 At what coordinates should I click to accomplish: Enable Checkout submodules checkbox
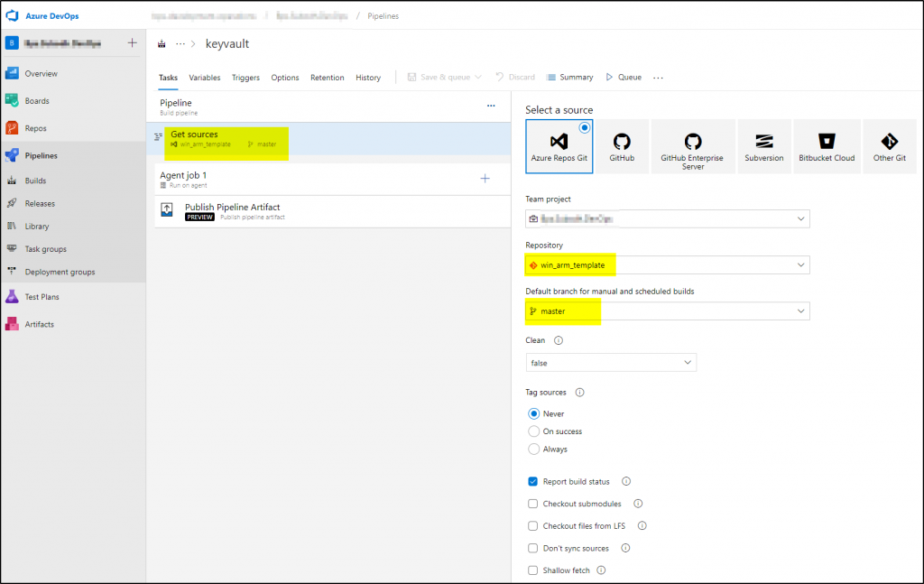[x=533, y=504]
